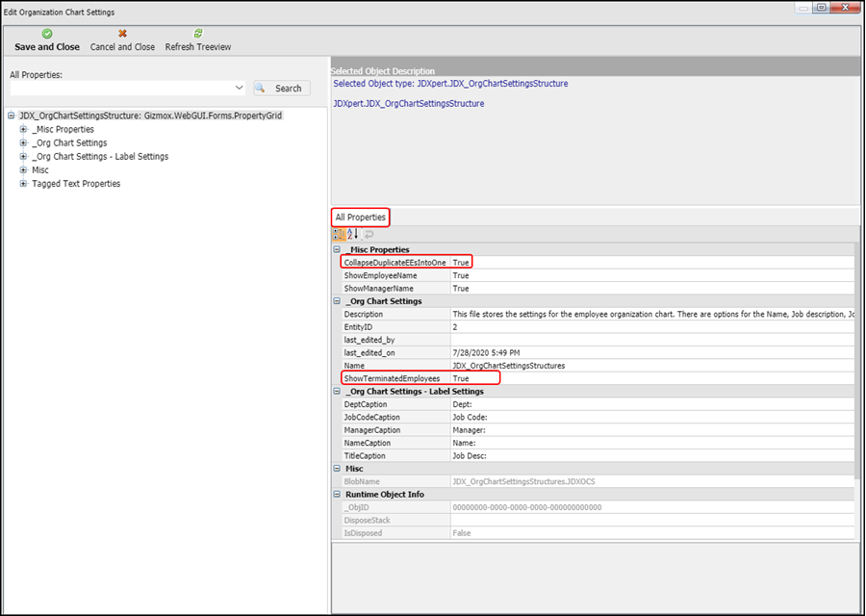Viewport: 866px width, 616px height.
Task: Click the Save and Close button
Action: pos(47,40)
